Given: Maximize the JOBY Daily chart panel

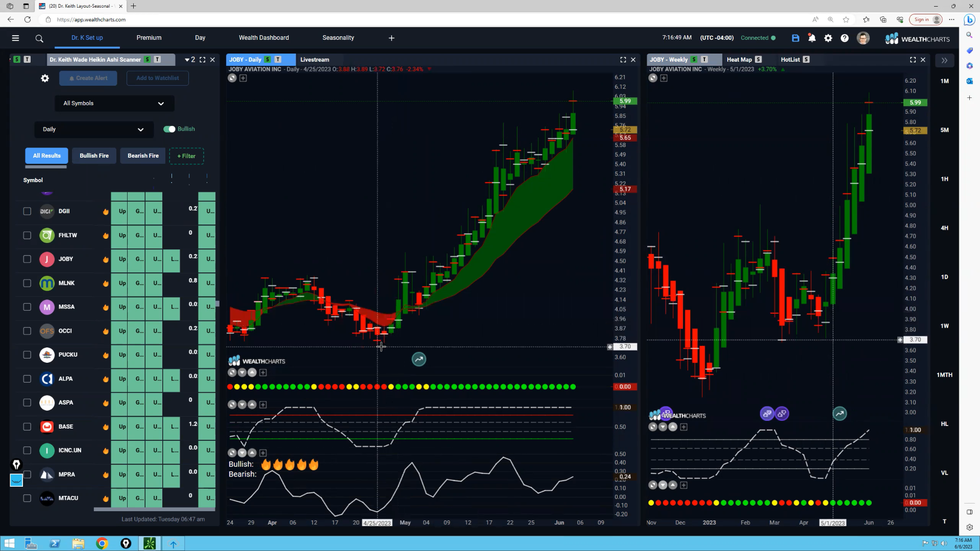Looking at the screenshot, I should [623, 60].
